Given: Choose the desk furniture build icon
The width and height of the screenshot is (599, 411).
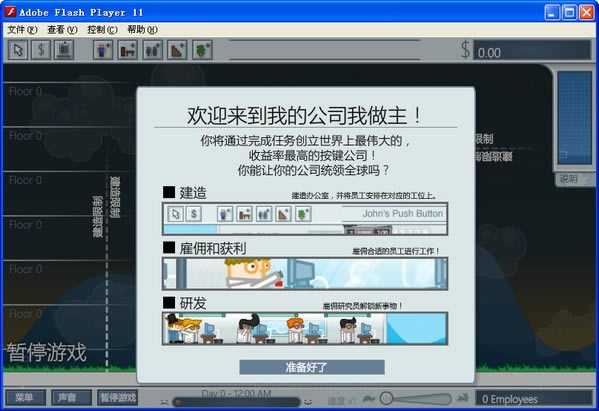Looking at the screenshot, I should pos(128,50).
